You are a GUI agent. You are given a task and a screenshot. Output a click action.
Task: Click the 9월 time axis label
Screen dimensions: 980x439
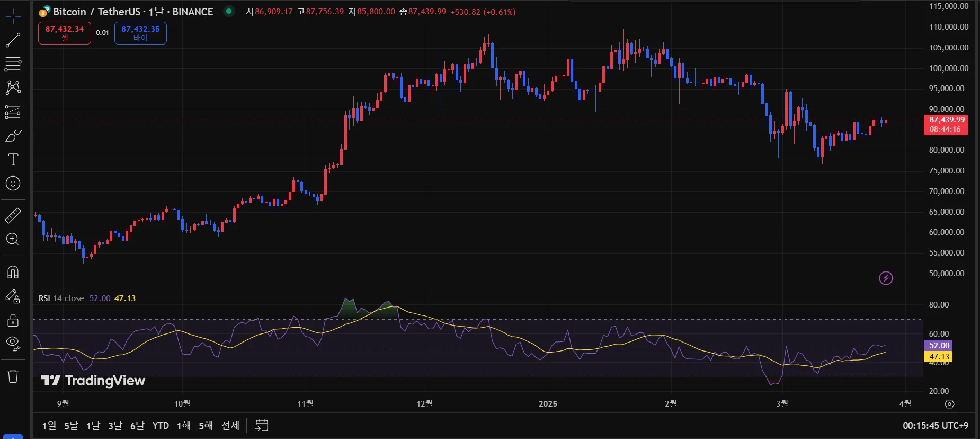[63, 404]
